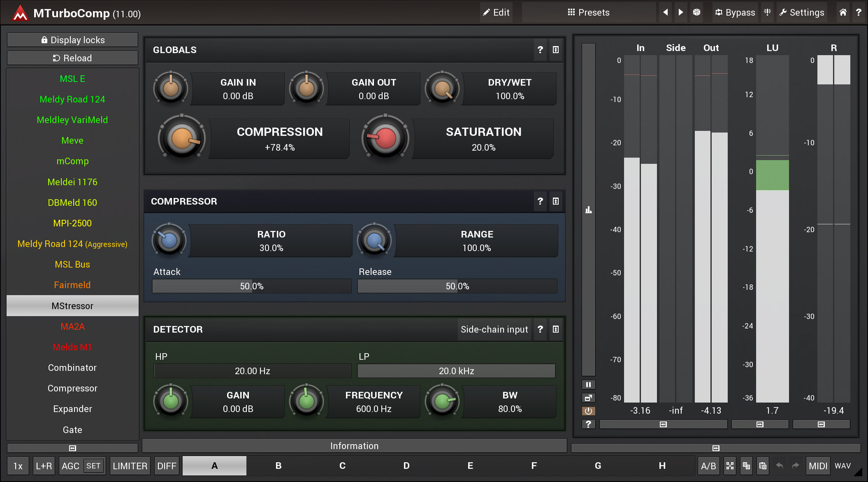Detach the meter panel via pop-out icon
This screenshot has height=482, width=868.
(588, 398)
